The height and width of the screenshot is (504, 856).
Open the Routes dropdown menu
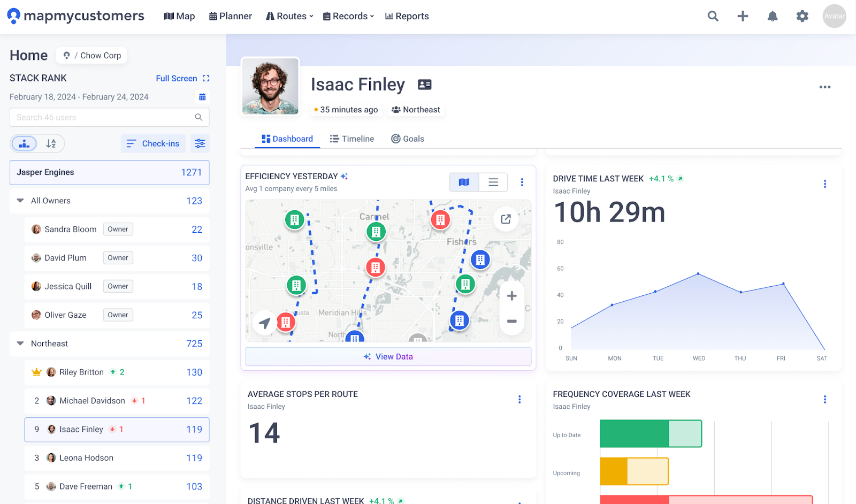(289, 16)
